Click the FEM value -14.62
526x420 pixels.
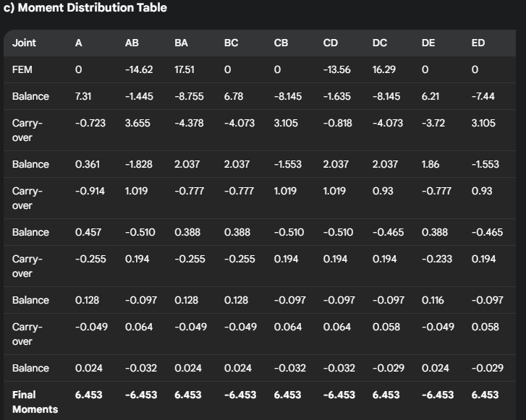pos(137,70)
